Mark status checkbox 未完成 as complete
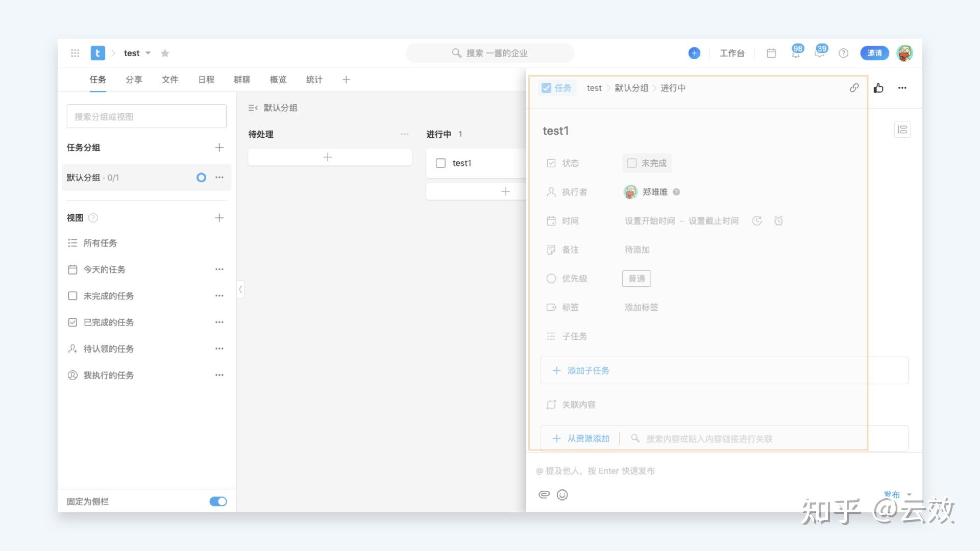 (632, 163)
